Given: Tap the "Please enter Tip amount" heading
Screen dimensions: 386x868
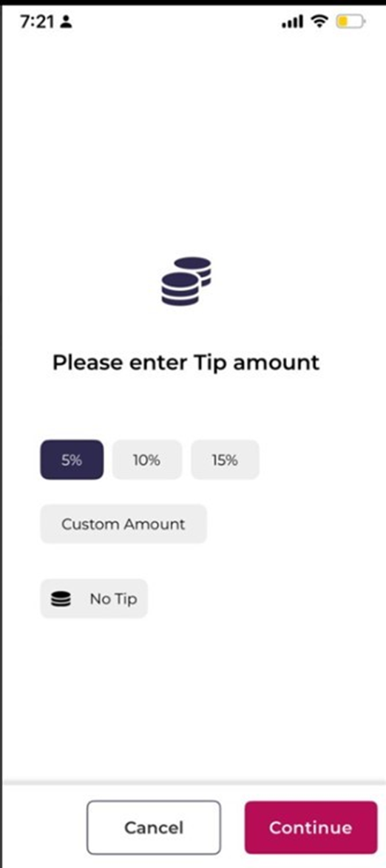Looking at the screenshot, I should point(186,363).
